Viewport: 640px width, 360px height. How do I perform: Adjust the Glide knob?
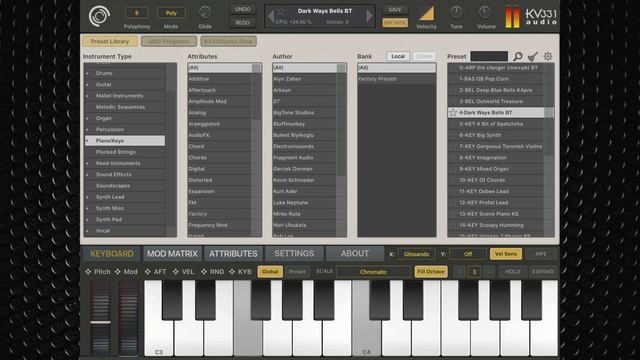tap(205, 13)
